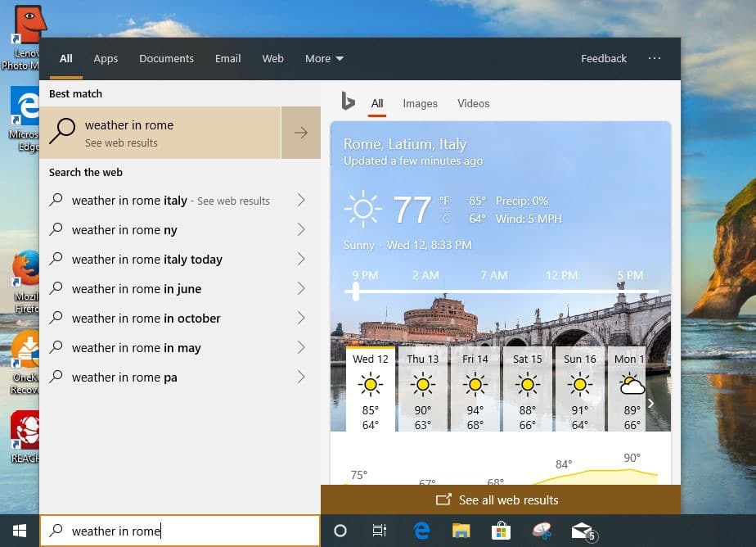Switch temperature unit to Fahrenheit
The width and height of the screenshot is (756, 547).
coord(444,201)
